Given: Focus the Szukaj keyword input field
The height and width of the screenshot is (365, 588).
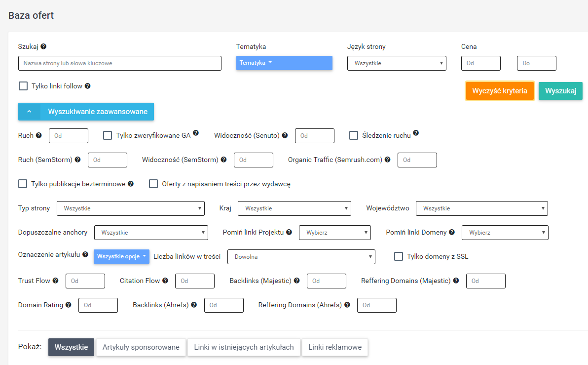Looking at the screenshot, I should point(120,63).
